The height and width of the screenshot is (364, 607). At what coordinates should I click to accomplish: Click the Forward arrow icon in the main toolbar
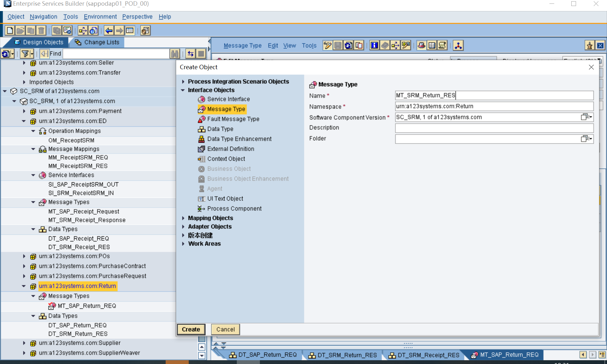pos(120,30)
